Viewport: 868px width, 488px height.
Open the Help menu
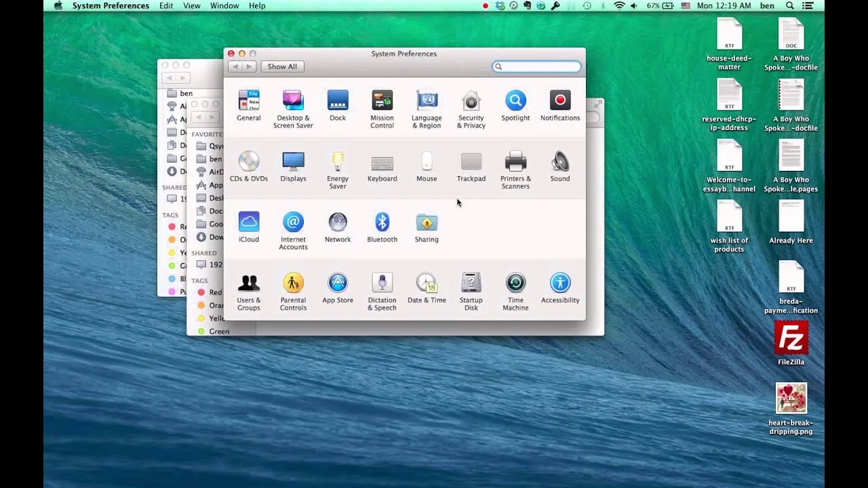coord(257,5)
